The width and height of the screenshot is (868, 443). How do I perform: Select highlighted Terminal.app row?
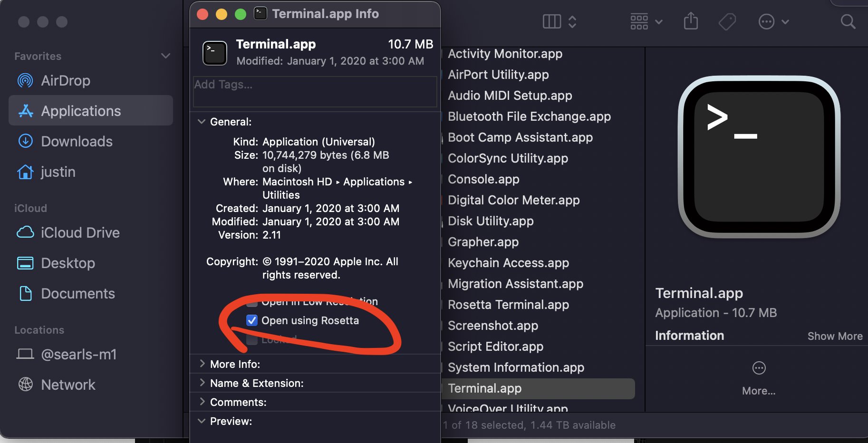(x=538, y=388)
